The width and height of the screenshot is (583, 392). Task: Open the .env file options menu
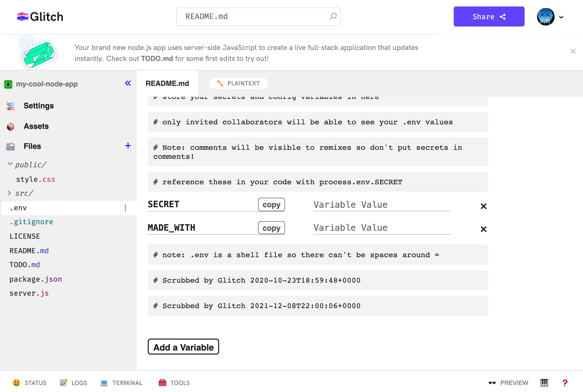point(125,208)
